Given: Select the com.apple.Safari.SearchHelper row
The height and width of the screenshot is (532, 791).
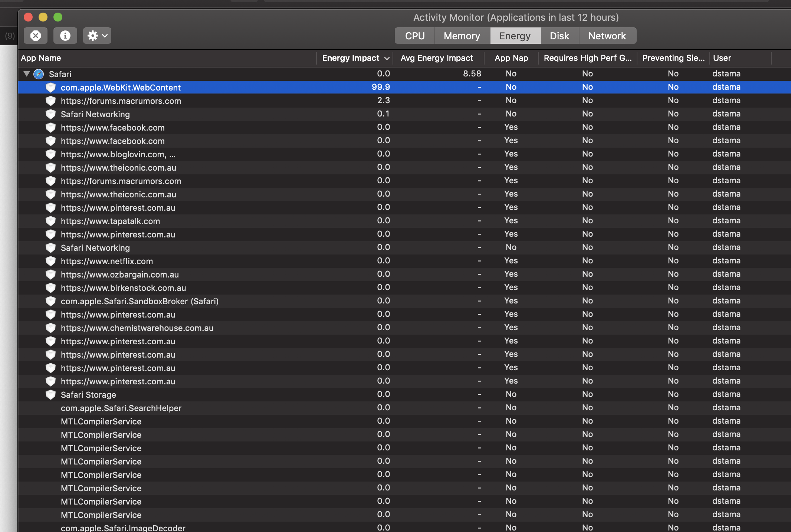Looking at the screenshot, I should point(404,408).
